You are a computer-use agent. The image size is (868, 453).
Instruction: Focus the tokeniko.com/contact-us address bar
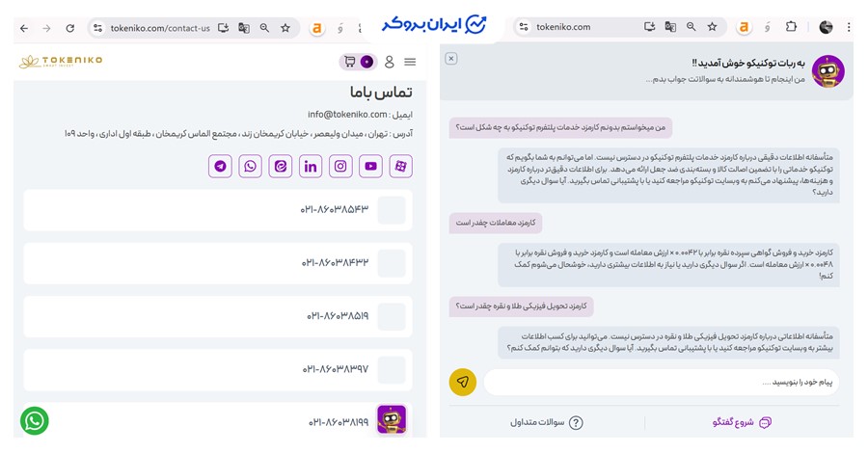(x=160, y=28)
